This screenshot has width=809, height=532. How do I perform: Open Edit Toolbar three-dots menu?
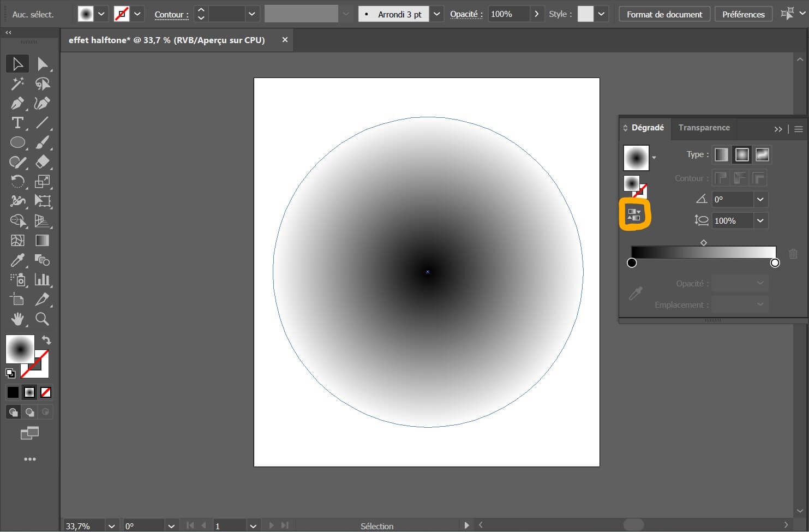coord(30,459)
